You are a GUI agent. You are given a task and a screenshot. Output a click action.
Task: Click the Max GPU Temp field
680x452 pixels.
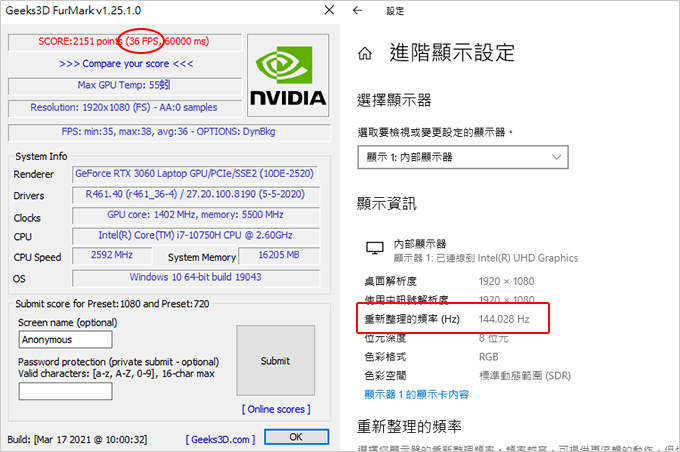click(x=125, y=85)
